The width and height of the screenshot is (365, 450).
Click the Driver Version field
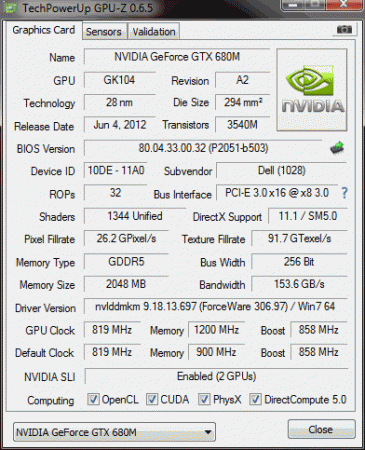[x=215, y=306]
